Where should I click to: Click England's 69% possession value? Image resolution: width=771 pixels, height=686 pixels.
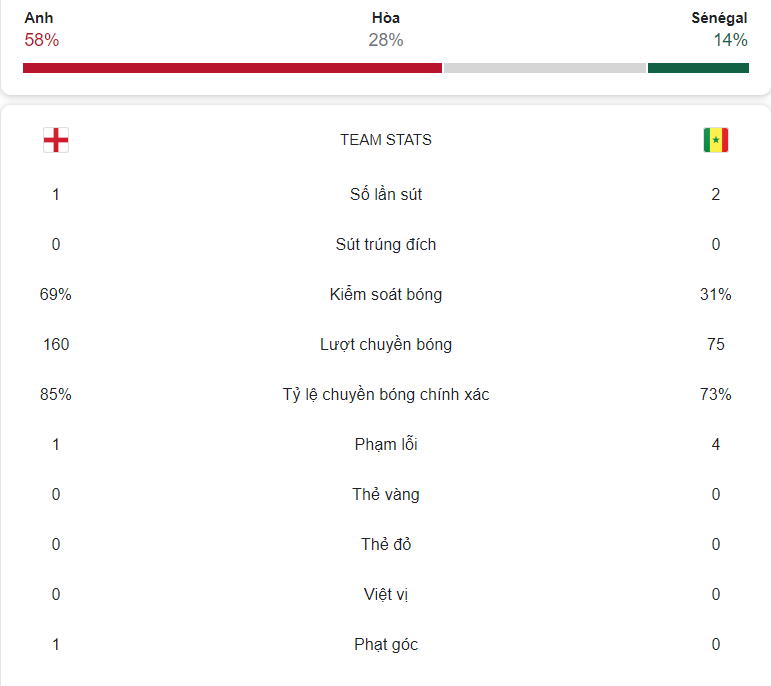pyautogui.click(x=56, y=294)
